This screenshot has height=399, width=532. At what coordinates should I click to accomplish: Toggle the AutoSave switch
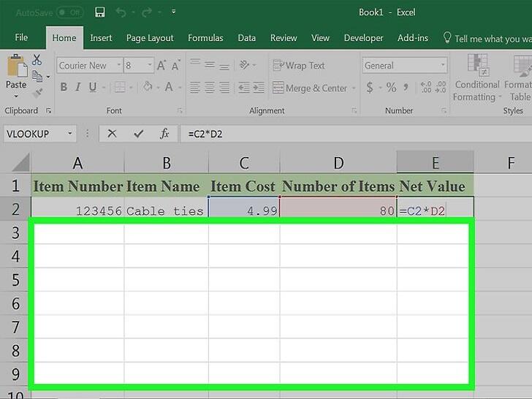tap(70, 13)
